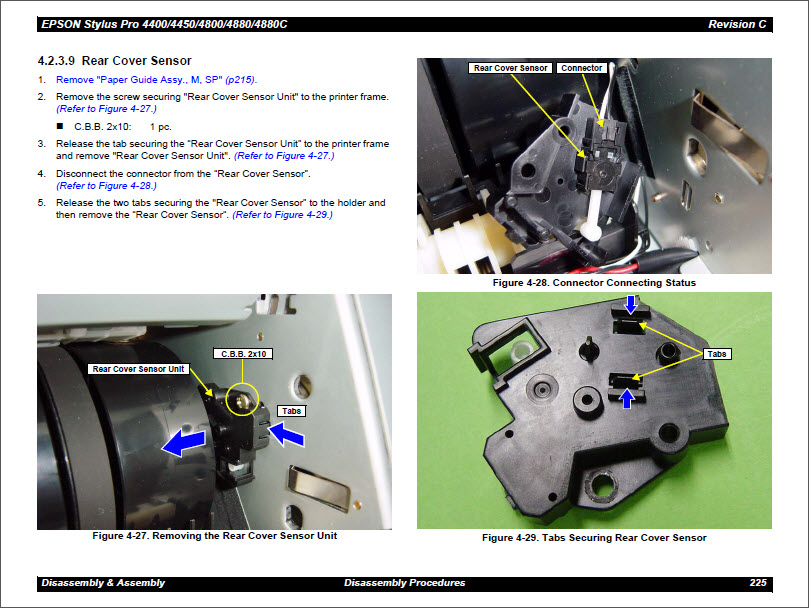Click "Disassembly Procedures" in the footer
The image size is (809, 608).
[404, 583]
